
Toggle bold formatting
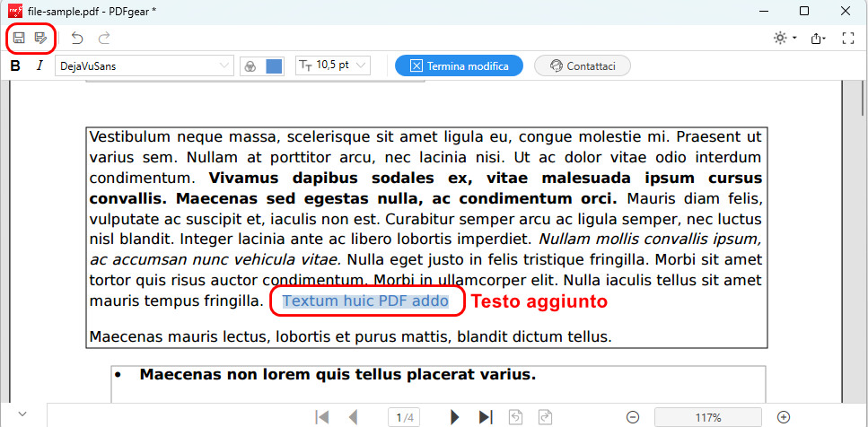point(15,65)
